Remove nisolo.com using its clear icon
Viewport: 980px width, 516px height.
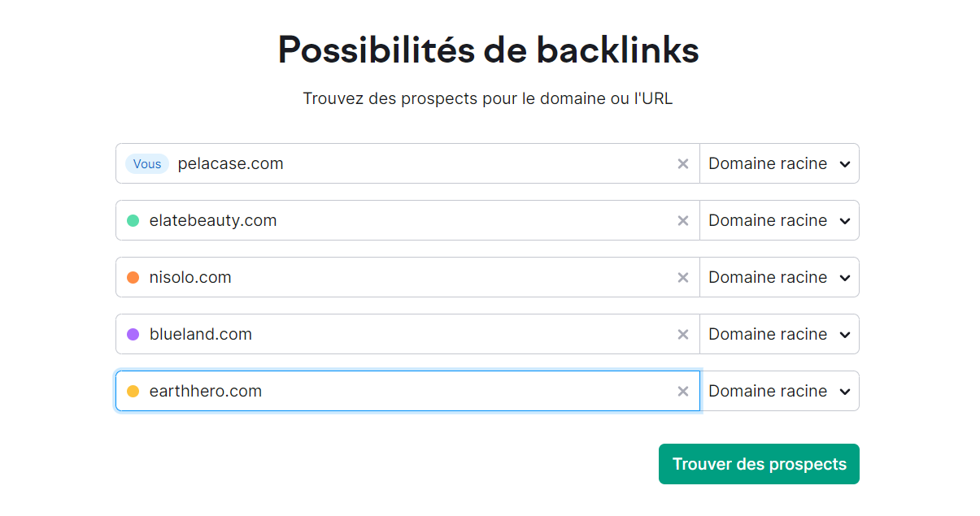pos(683,277)
